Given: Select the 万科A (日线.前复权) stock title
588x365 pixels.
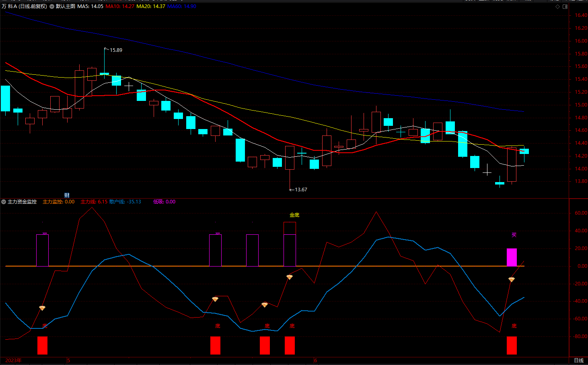Looking at the screenshot, I should 24,6.
